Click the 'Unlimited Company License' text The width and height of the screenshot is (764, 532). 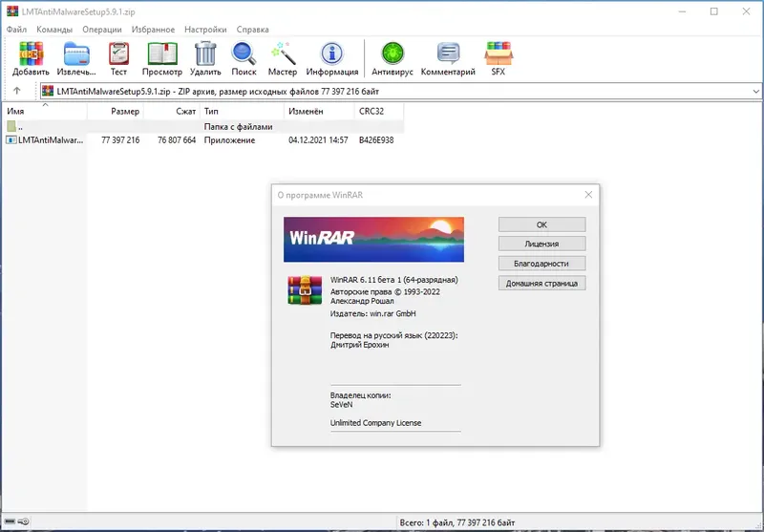pos(375,423)
